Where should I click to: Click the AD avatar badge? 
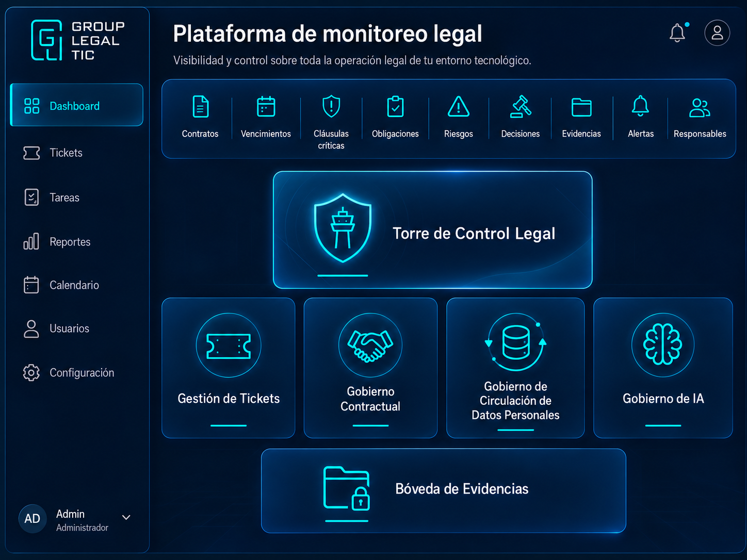[33, 519]
